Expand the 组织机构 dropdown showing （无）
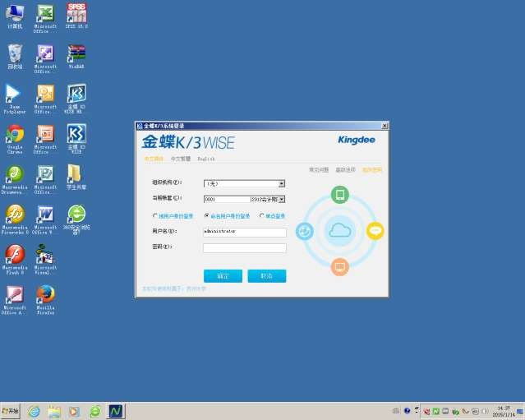This screenshot has height=420, width=525. [282, 183]
